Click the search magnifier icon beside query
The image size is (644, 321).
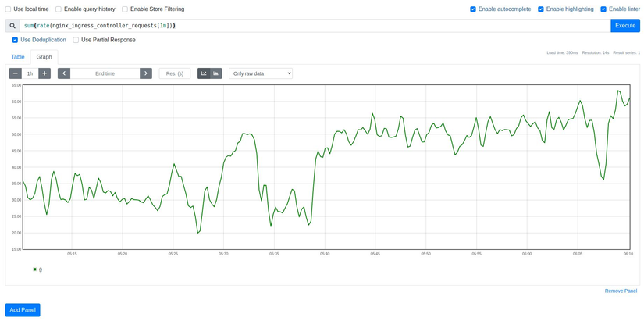[12, 26]
